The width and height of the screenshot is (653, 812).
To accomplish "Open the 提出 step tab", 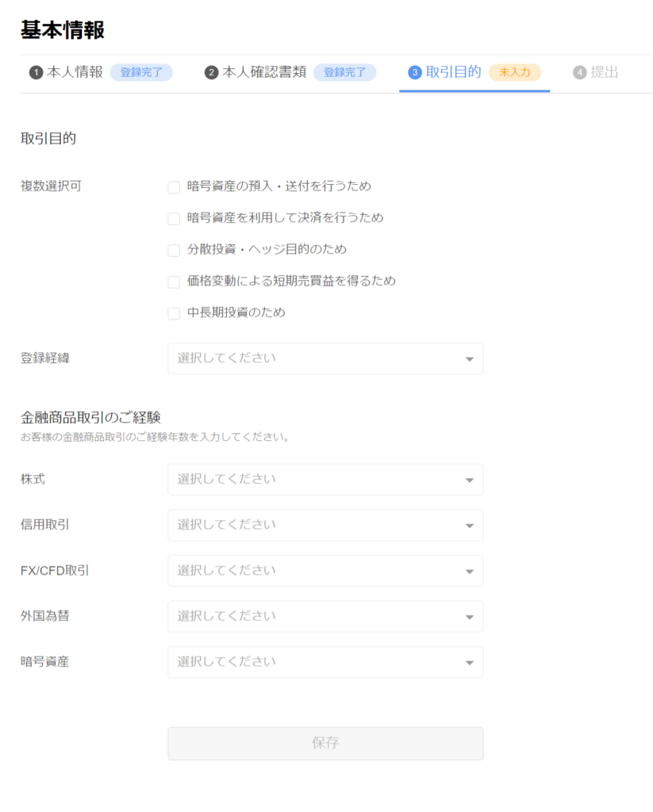I will 596,72.
